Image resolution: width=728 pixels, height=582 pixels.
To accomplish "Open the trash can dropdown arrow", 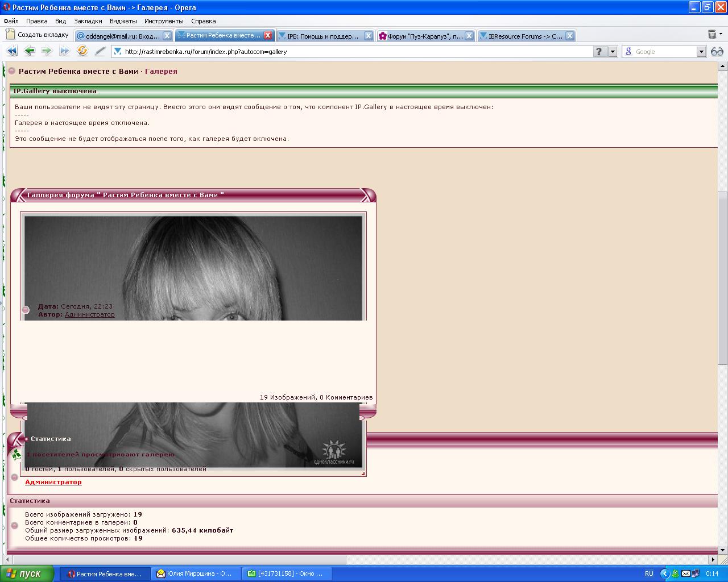I will click(x=721, y=35).
